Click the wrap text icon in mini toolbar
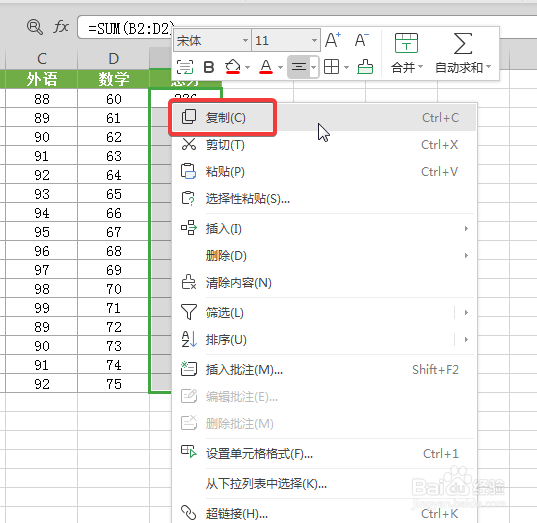Viewport: 537px width, 523px height. click(x=185, y=67)
